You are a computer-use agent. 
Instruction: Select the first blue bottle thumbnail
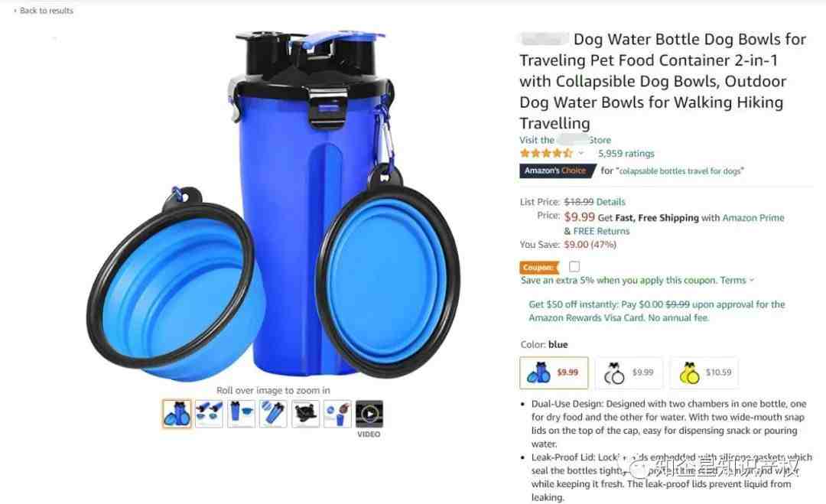coord(177,414)
